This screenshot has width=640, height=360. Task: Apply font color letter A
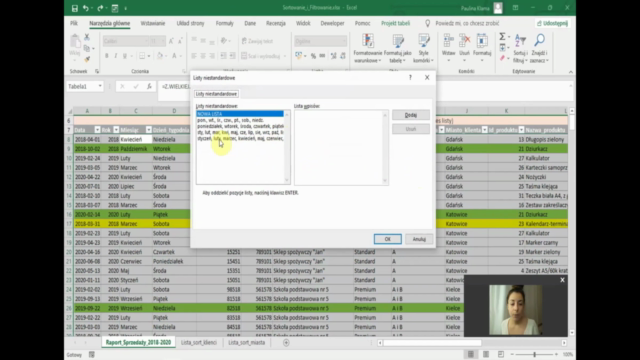tap(174, 56)
